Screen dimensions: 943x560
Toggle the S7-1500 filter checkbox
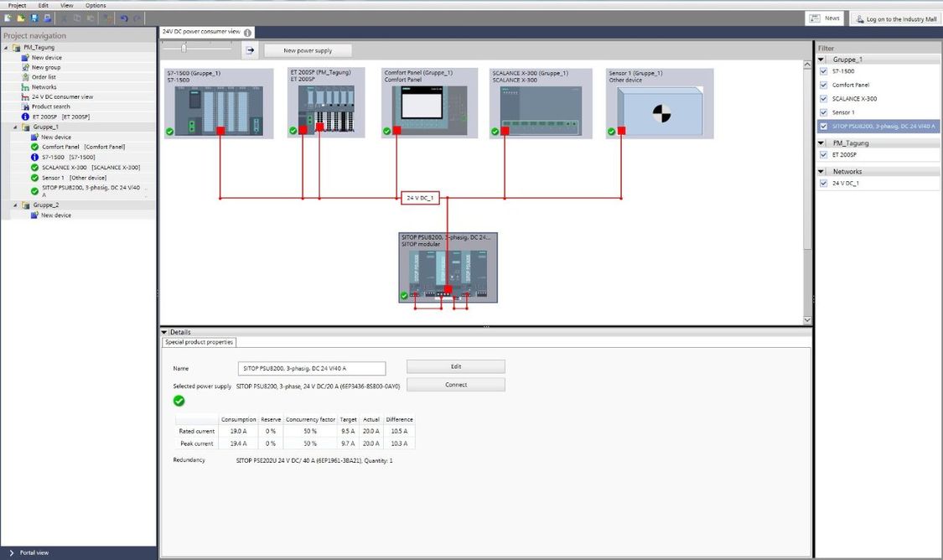click(x=824, y=71)
